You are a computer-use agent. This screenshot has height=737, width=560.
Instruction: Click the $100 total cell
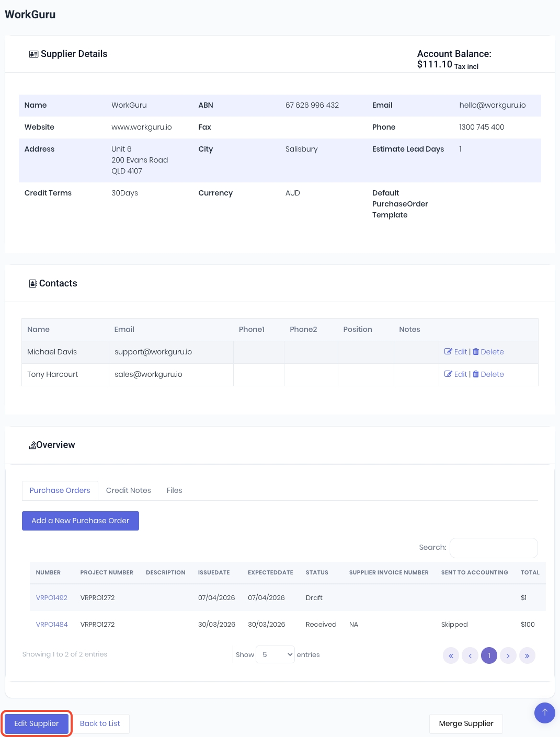[x=528, y=625]
